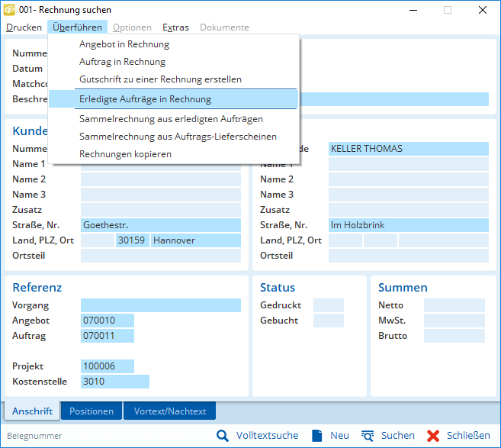This screenshot has width=501, height=448.
Task: Click the red Schließen X icon
Action: [x=433, y=436]
